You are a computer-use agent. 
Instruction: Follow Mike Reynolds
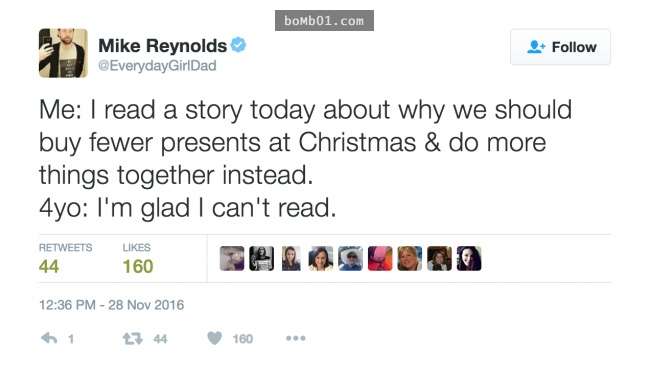point(560,47)
